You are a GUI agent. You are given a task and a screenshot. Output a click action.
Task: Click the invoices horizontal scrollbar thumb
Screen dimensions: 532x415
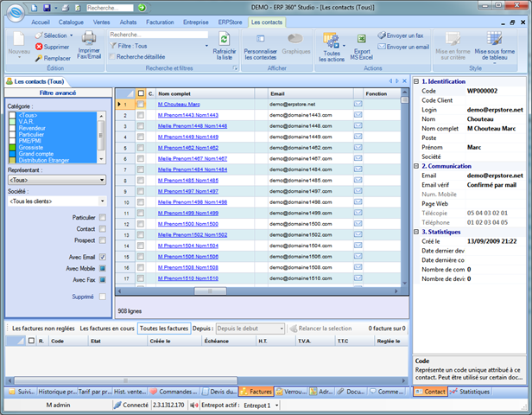125,380
